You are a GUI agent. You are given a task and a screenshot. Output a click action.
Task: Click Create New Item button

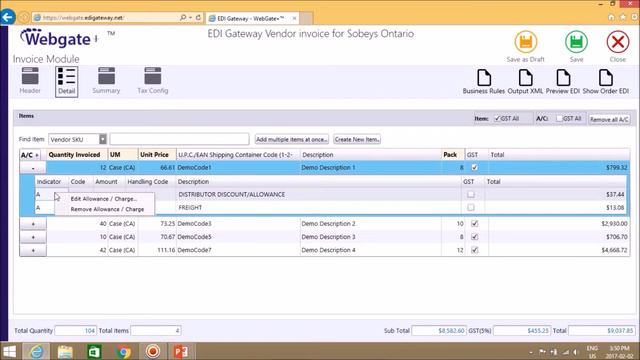tap(357, 139)
